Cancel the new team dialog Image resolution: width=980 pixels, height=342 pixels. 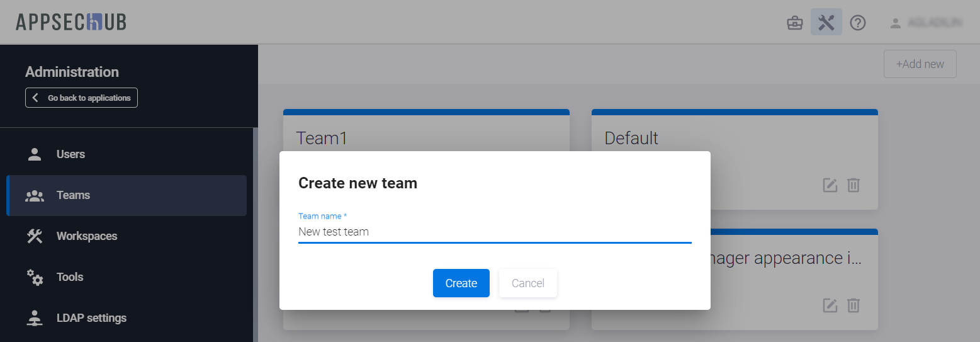(527, 283)
